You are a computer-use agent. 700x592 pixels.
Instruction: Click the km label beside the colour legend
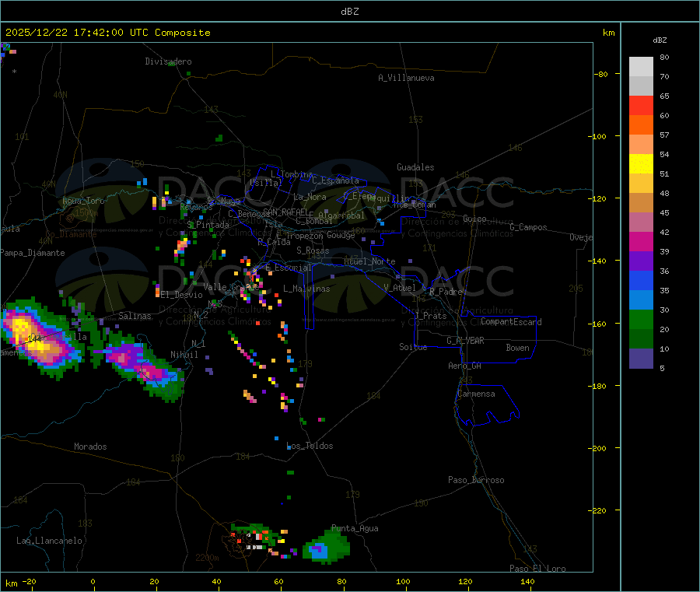point(608,33)
